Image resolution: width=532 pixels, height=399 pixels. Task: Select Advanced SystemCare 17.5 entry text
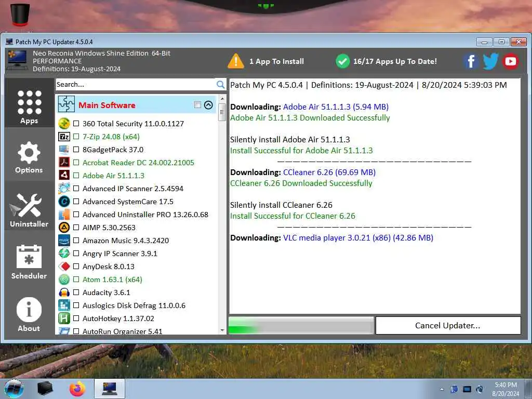coord(128,202)
